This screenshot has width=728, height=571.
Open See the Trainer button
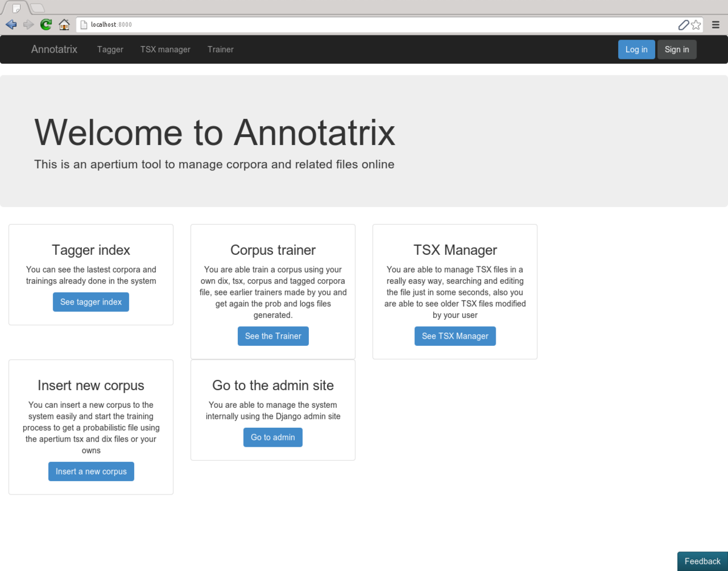click(x=273, y=336)
